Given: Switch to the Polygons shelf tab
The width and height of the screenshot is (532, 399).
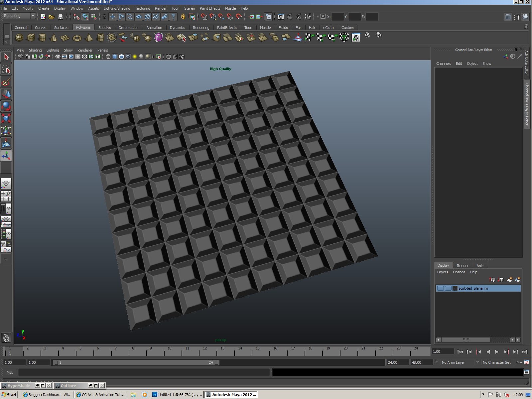Looking at the screenshot, I should pyautogui.click(x=83, y=28).
